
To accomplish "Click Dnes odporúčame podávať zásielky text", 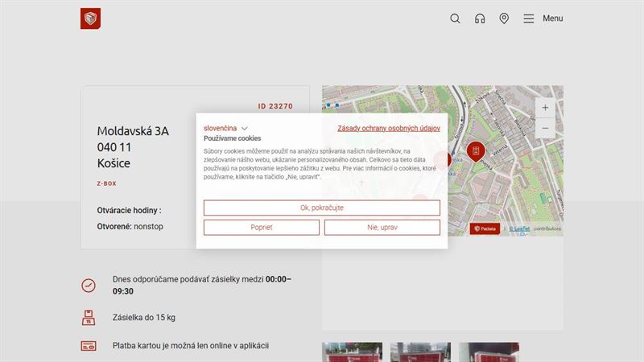I will (202, 286).
